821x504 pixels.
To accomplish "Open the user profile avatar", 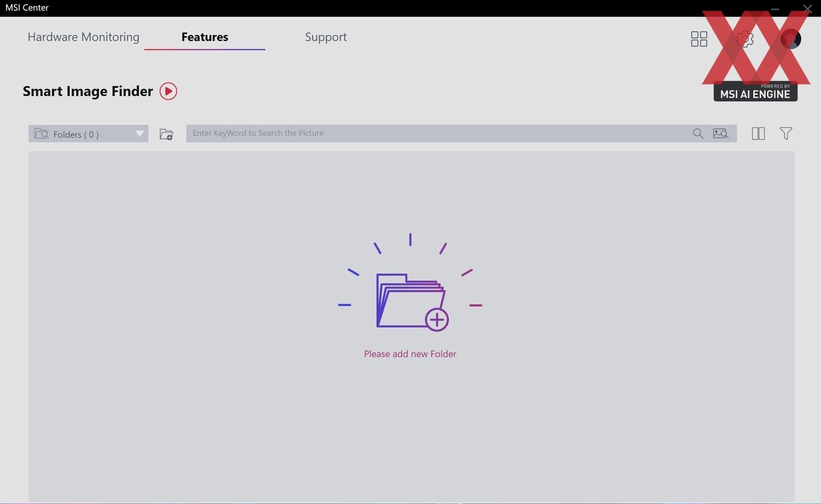I will tap(791, 39).
